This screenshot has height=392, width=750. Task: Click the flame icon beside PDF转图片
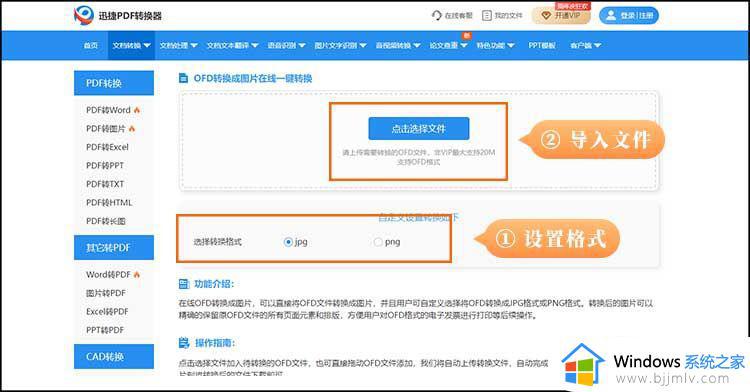pyautogui.click(x=132, y=129)
